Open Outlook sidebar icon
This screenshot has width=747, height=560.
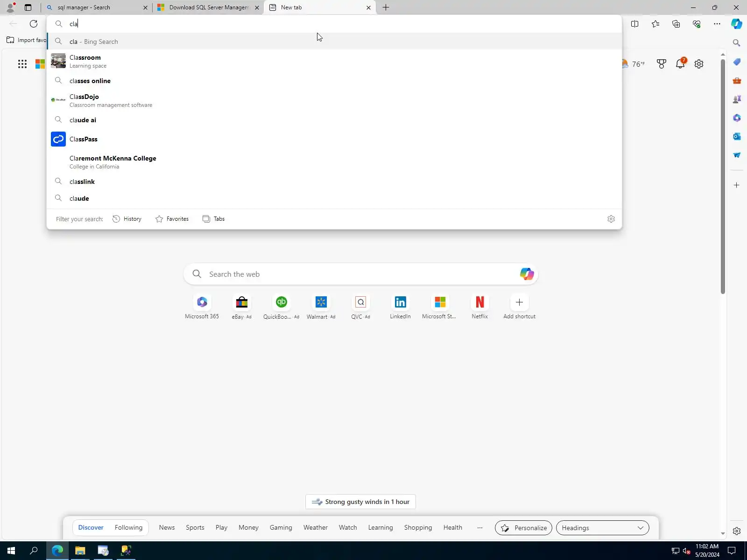pos(737,137)
